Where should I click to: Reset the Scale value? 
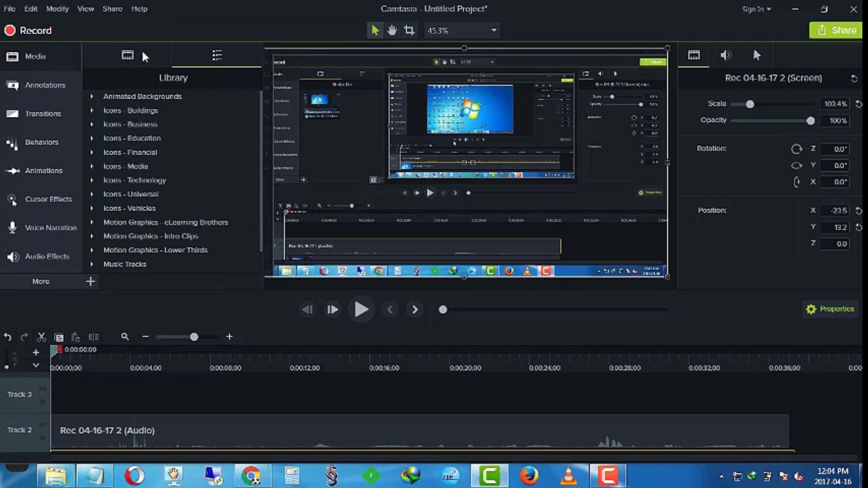click(859, 104)
